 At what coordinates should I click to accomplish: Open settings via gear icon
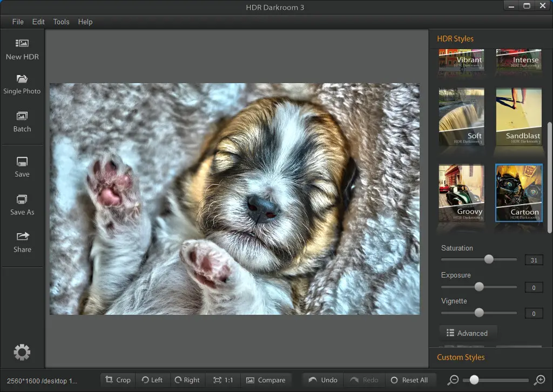22,353
